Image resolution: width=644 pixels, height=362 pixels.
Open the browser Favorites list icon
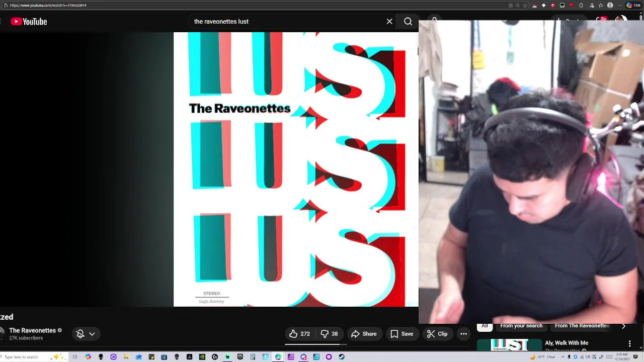601,5
